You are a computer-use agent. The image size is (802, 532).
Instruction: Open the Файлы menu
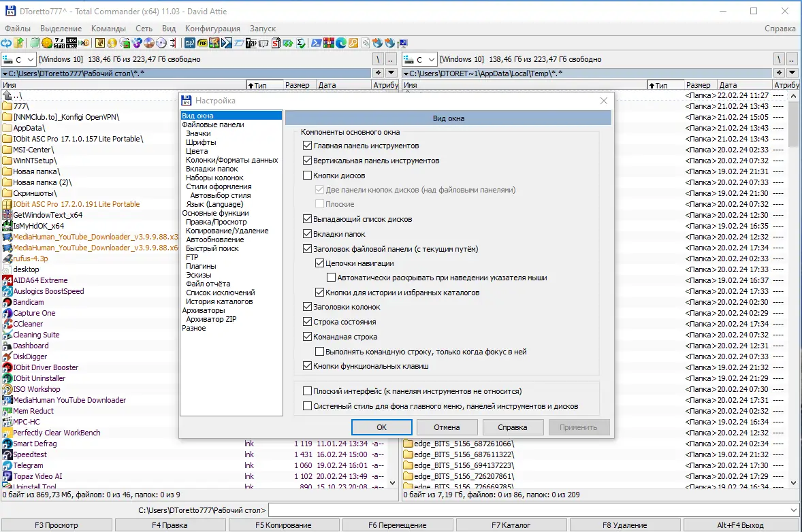18,29
